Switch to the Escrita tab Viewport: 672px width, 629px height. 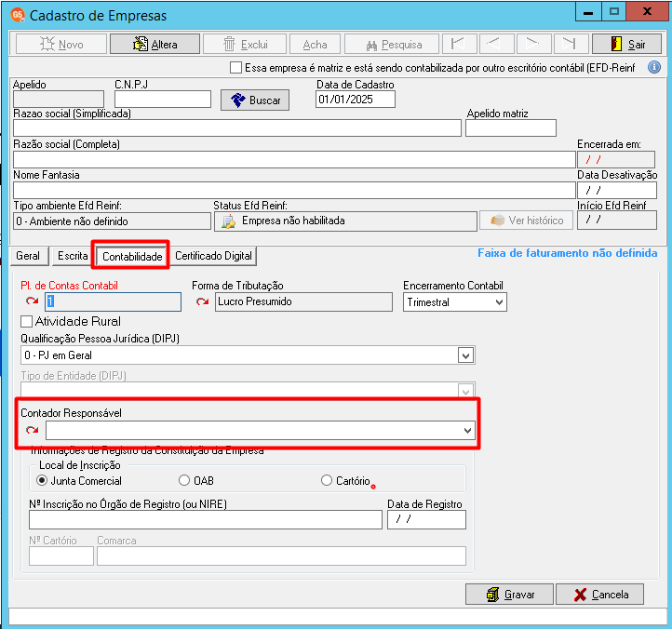73,256
